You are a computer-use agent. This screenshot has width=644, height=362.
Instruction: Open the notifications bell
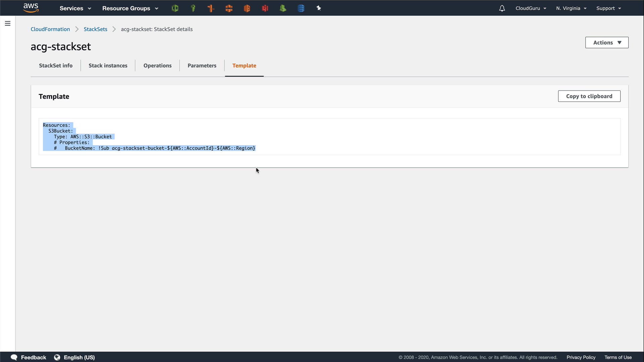pos(502,8)
